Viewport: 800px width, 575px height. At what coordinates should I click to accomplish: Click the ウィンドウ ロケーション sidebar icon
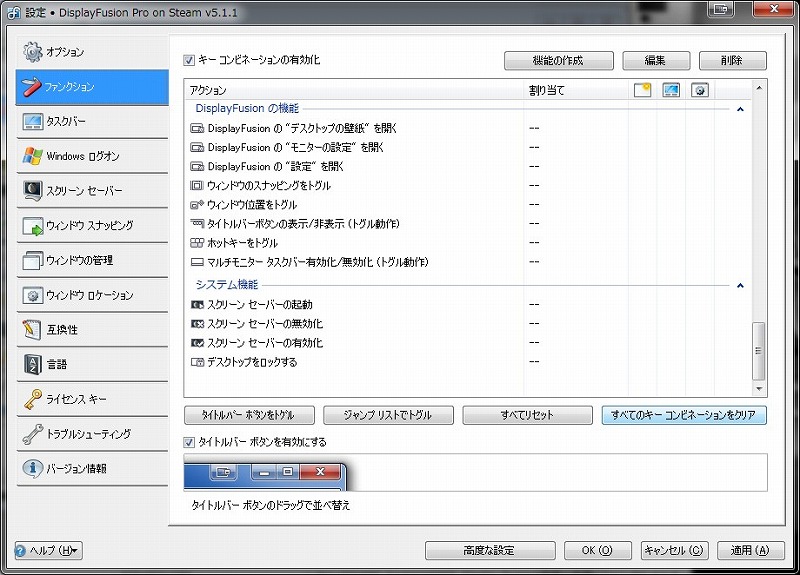(33, 295)
